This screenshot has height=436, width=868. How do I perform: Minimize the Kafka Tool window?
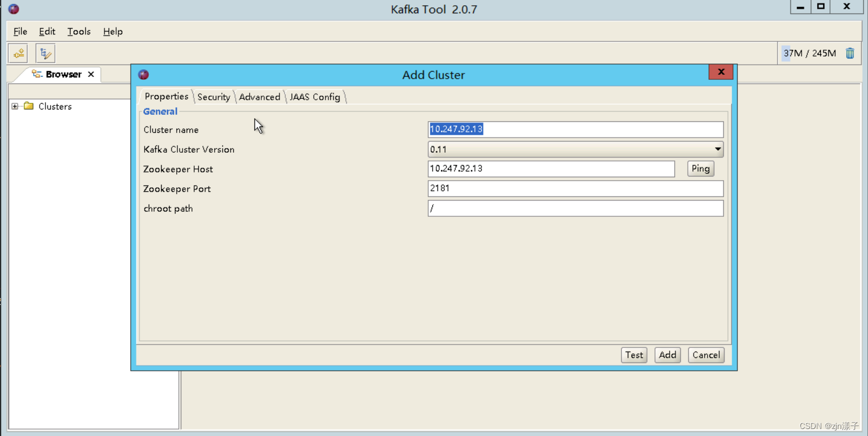800,7
